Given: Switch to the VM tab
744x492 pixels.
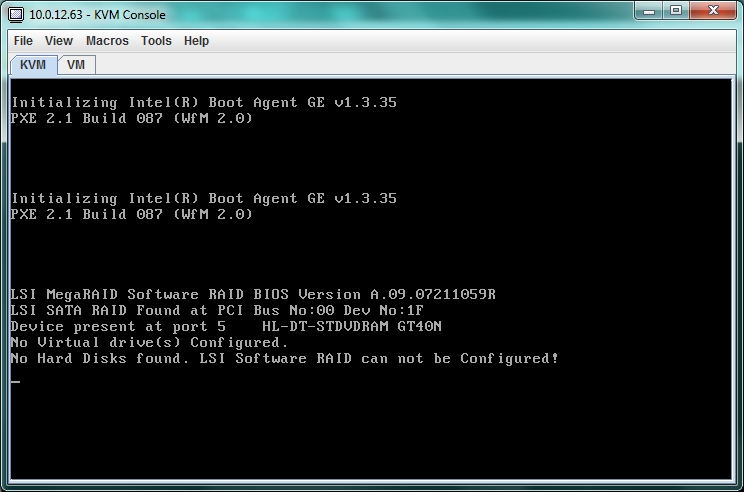Looking at the screenshot, I should (76, 65).
